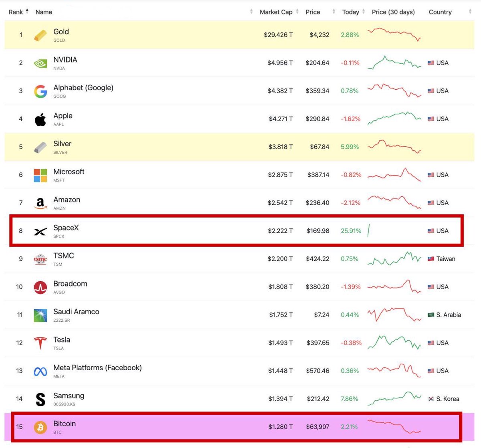Click the NVIDIA logo icon

40,63
